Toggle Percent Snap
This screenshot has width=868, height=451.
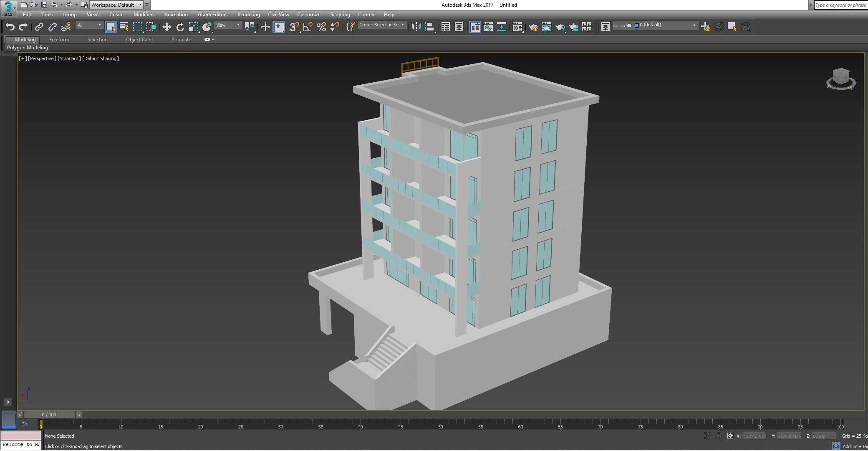point(321,27)
